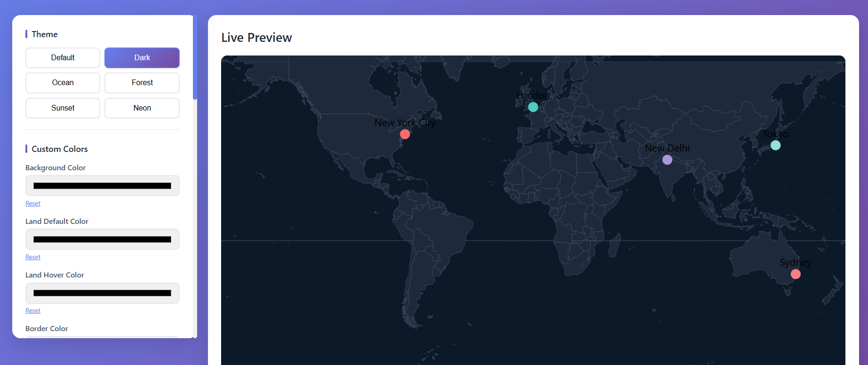The width and height of the screenshot is (868, 365).
Task: Click the New York City map label
Action: tap(405, 123)
